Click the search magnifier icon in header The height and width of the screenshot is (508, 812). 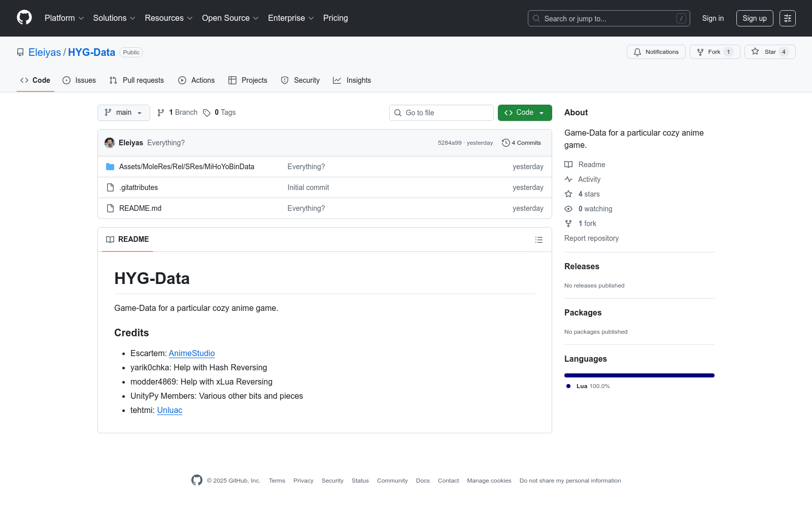pos(536,18)
